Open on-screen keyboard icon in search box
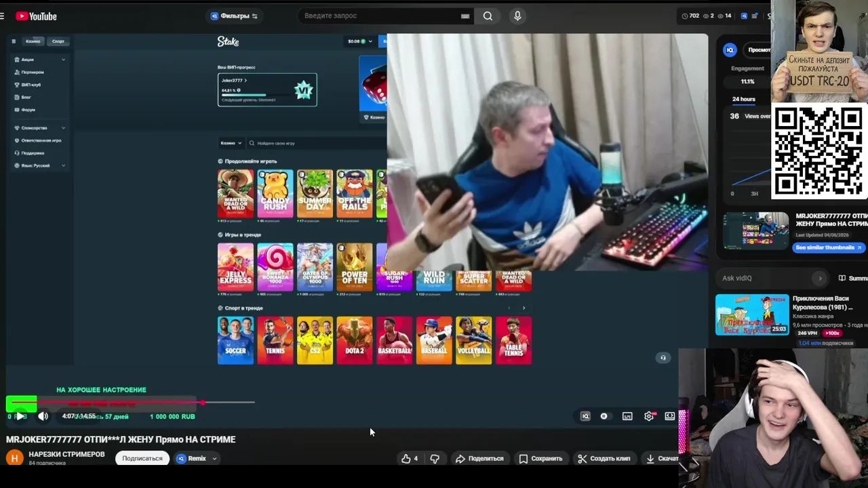The image size is (868, 488). (x=465, y=16)
